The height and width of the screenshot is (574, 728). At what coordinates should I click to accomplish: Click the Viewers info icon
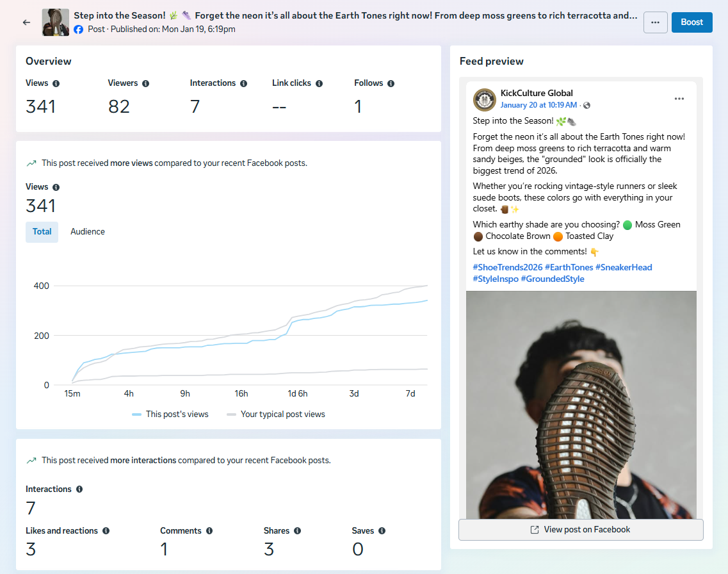146,83
